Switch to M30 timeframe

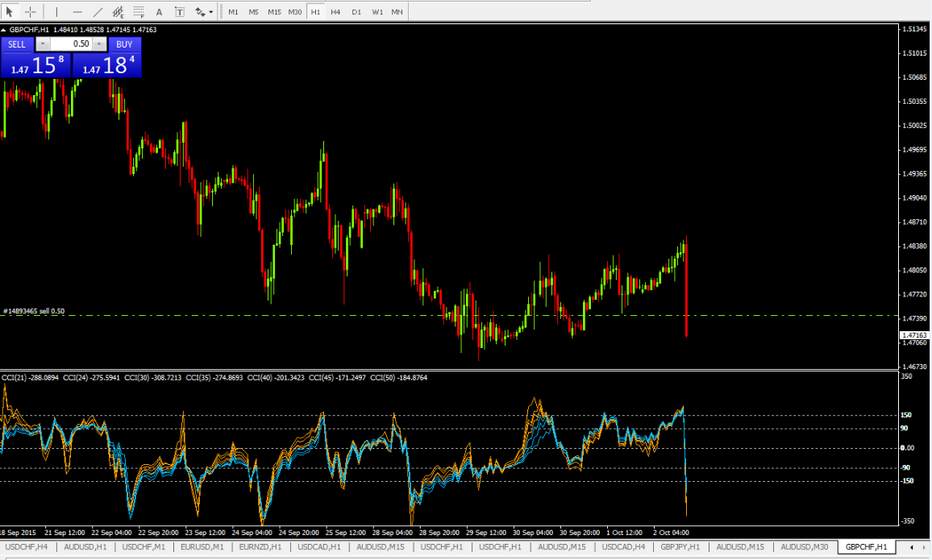pyautogui.click(x=295, y=12)
